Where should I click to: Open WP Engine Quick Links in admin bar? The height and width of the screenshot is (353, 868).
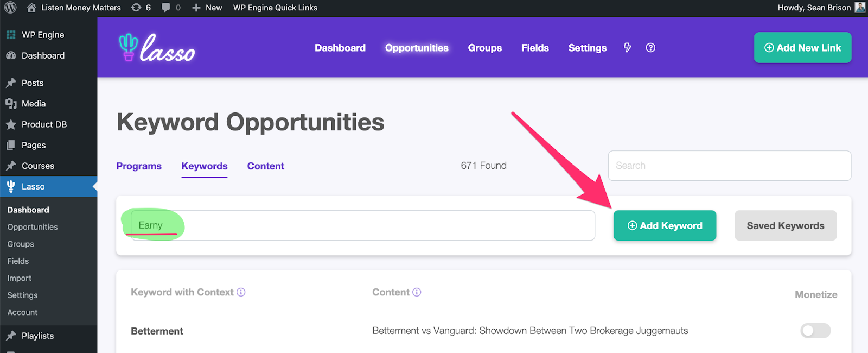click(275, 8)
